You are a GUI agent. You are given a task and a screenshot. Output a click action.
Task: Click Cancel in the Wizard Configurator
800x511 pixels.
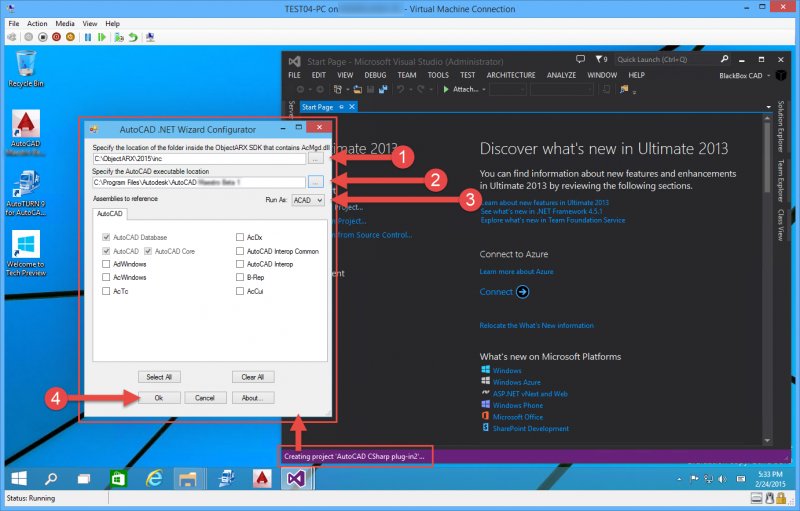tap(205, 398)
